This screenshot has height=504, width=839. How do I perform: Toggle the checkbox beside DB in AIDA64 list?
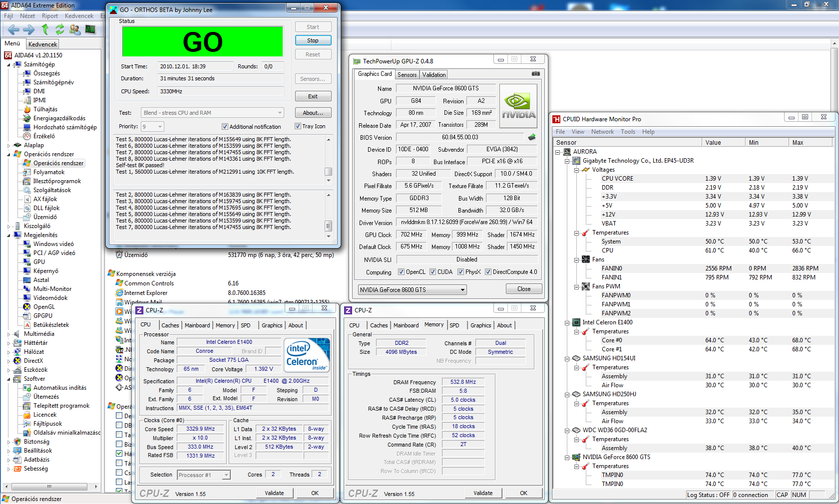(119, 425)
